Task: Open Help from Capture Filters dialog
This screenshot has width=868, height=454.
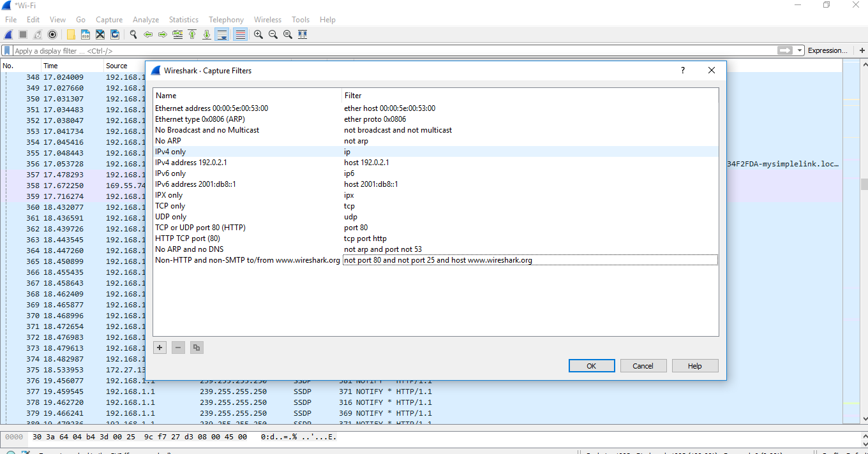Action: pyautogui.click(x=695, y=366)
